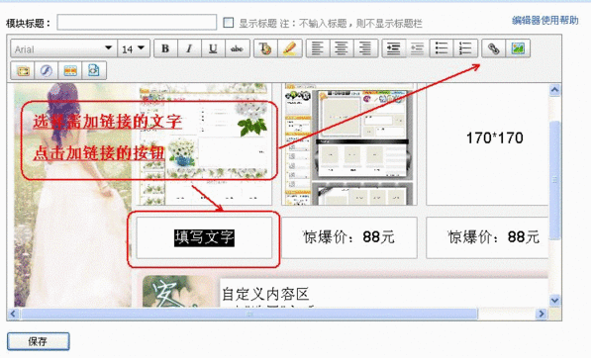Toggle italic formatting
Screen dimensions: 594x364
pyautogui.click(x=189, y=48)
